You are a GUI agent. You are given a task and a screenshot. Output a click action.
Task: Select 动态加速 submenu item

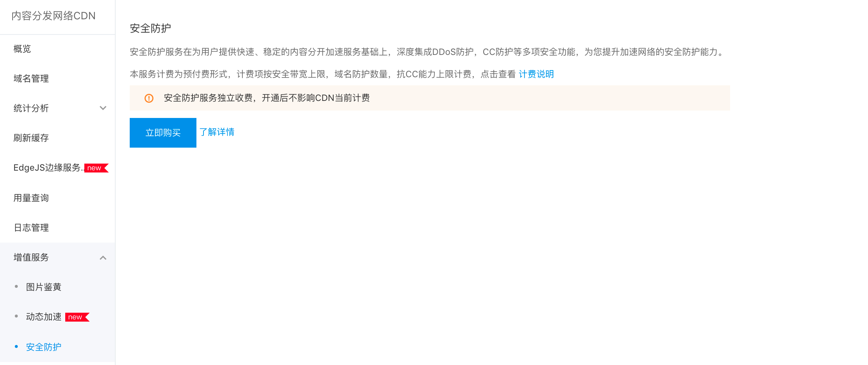click(57, 317)
